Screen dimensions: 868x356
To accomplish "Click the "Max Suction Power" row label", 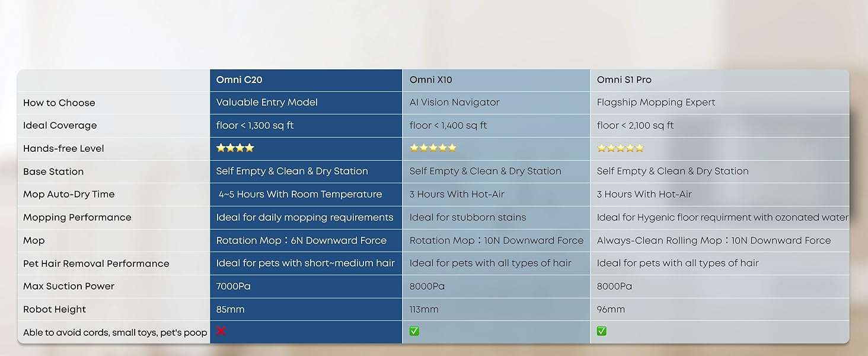I will coord(69,286).
